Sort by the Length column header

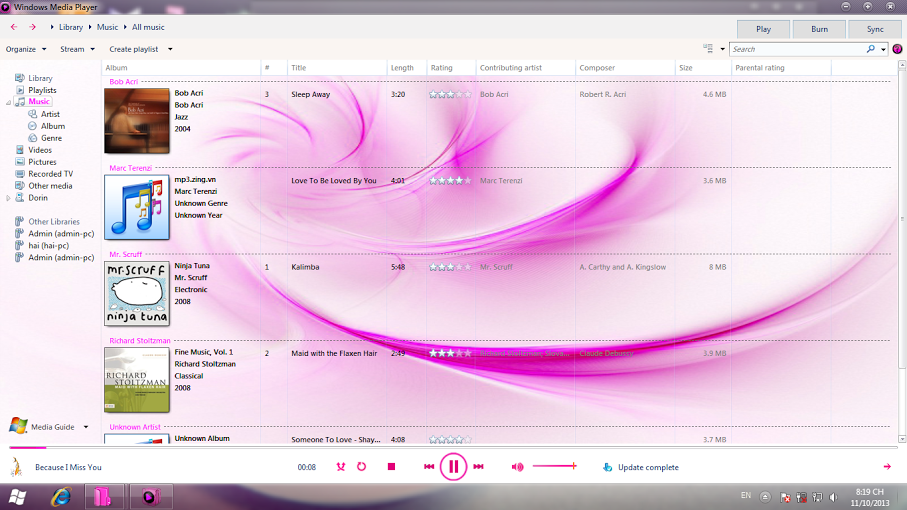click(407, 68)
